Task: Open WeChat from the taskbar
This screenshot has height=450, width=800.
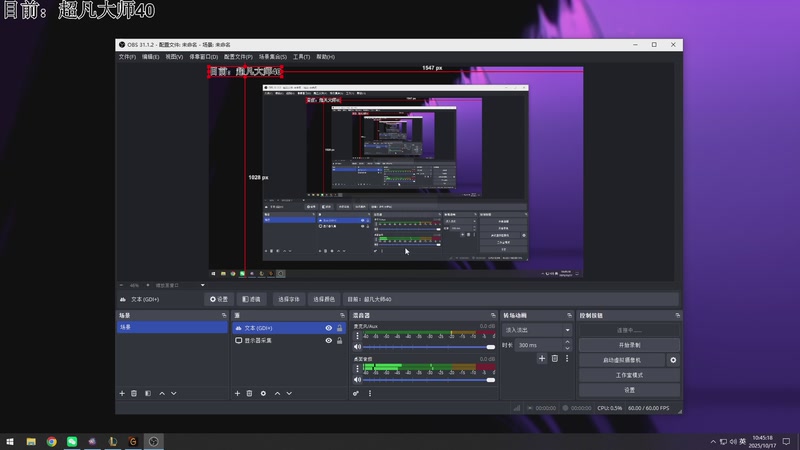Action: click(72, 441)
